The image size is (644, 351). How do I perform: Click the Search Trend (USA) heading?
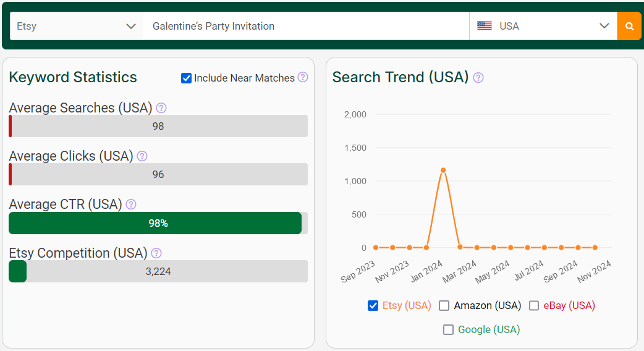tap(400, 77)
